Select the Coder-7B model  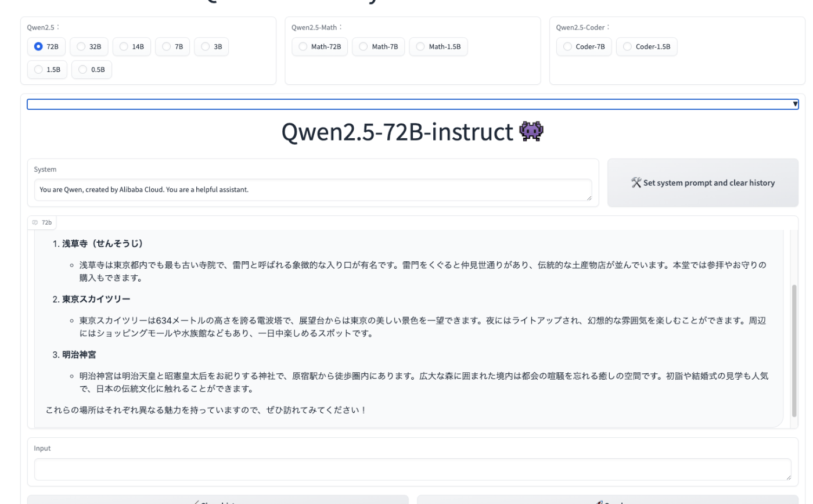click(x=584, y=46)
